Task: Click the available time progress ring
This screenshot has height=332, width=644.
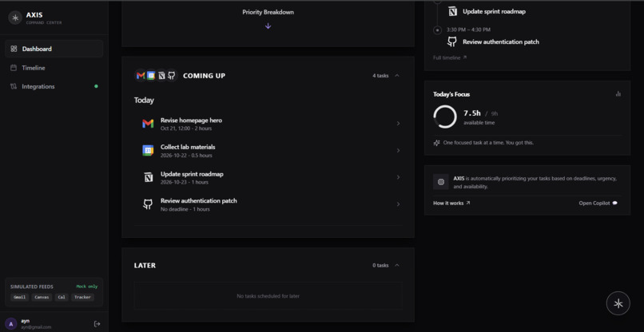Action: (445, 117)
